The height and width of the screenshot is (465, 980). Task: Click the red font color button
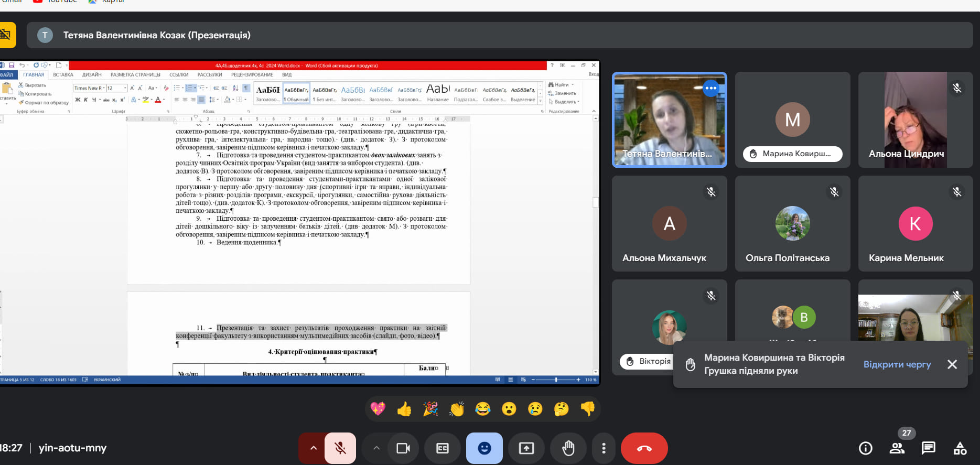(158, 100)
